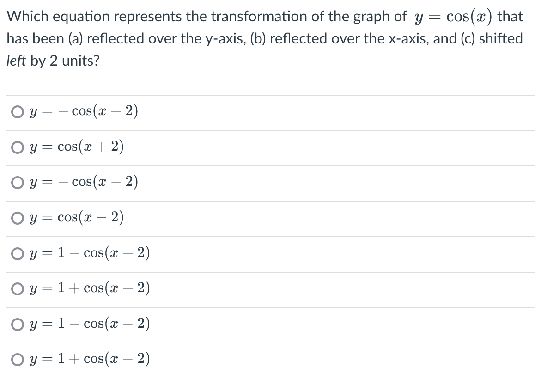The height and width of the screenshot is (392, 535).
Task: Select the radio button for y = −cos(x + 2)
Action: (x=17, y=111)
